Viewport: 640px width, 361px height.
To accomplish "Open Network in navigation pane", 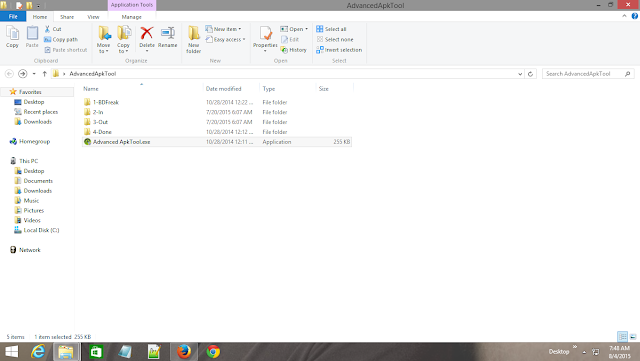I will click(29, 250).
